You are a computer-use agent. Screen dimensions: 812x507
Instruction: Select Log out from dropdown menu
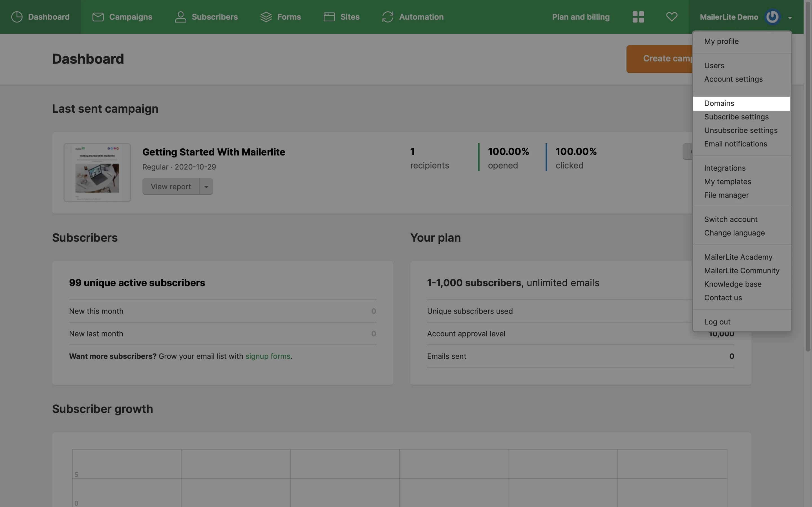[717, 322]
